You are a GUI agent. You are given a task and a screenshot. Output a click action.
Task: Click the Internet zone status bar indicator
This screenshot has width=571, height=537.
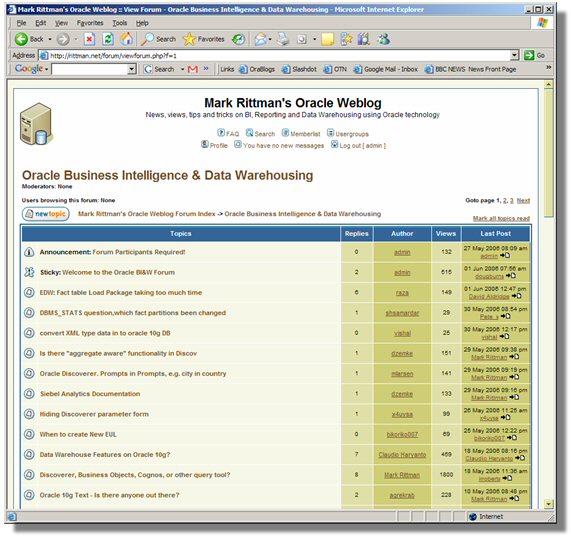pyautogui.click(x=487, y=516)
